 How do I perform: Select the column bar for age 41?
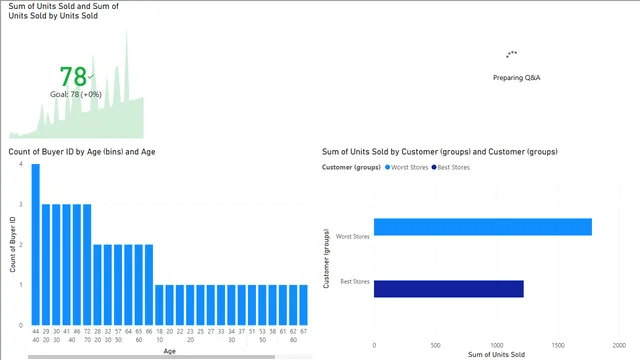(x=67, y=264)
